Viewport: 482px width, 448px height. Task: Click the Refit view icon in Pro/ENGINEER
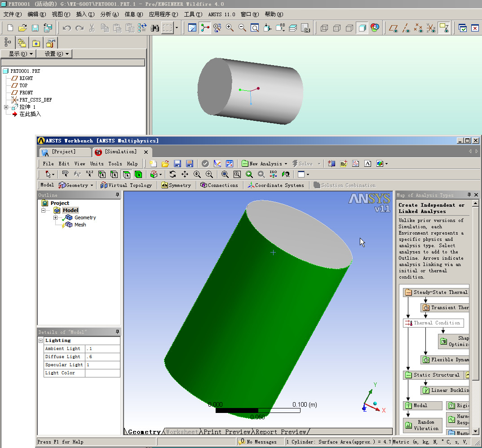[x=255, y=28]
